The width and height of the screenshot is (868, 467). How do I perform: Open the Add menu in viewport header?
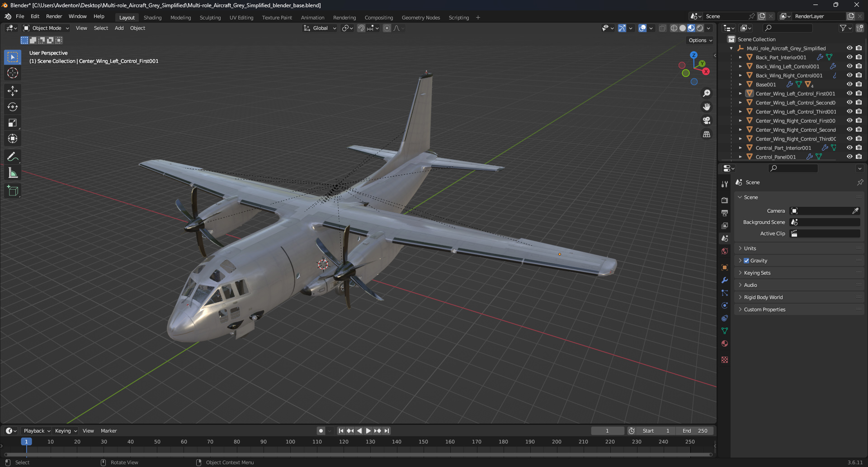point(119,28)
